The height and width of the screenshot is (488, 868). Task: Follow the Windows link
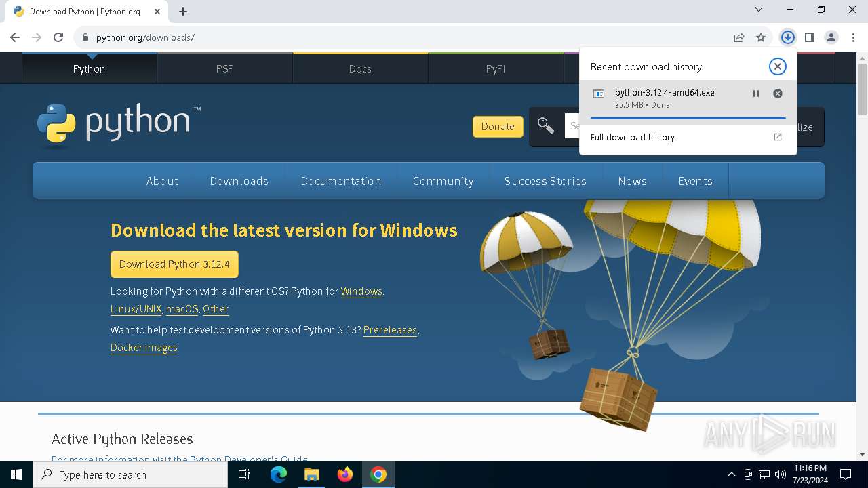(361, 291)
